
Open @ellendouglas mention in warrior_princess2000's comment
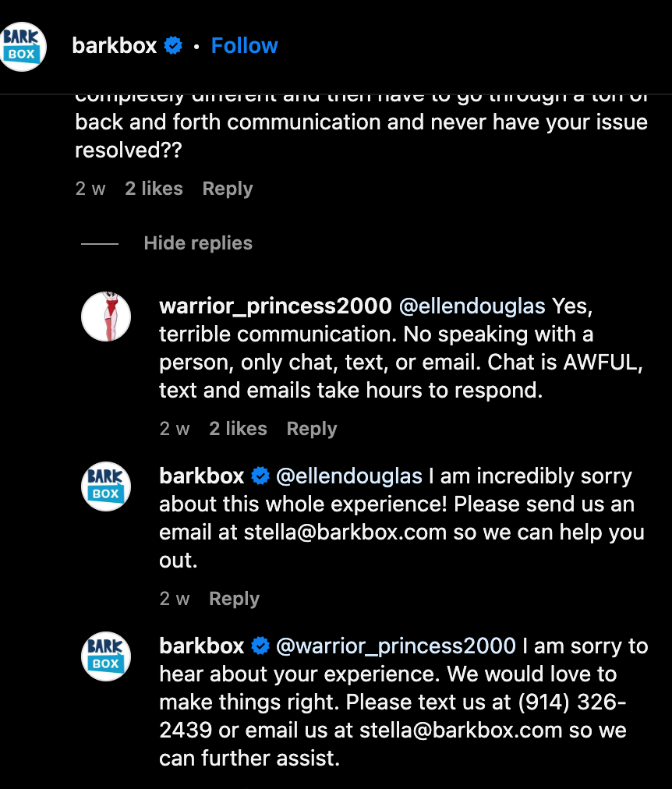pyautogui.click(x=472, y=306)
